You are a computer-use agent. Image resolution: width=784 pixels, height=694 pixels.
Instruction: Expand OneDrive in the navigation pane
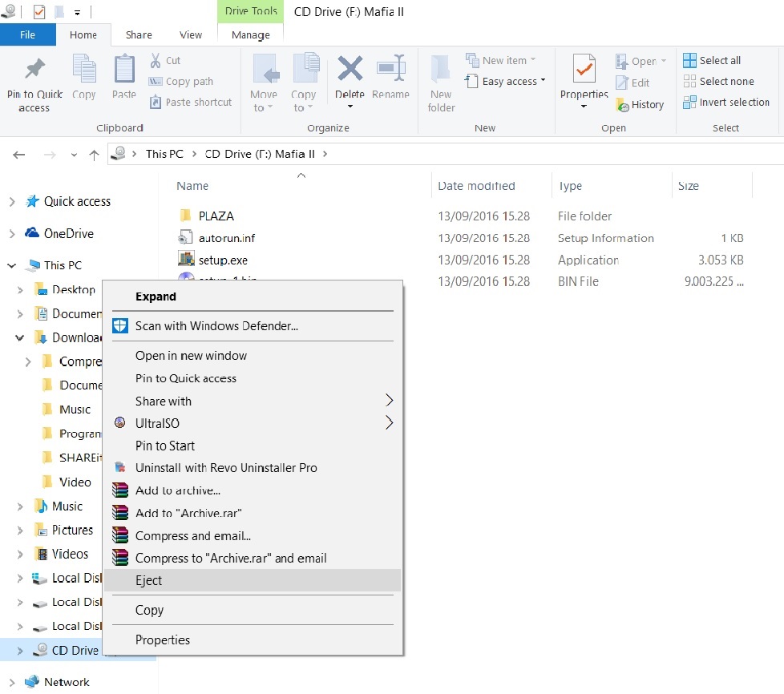(12, 234)
